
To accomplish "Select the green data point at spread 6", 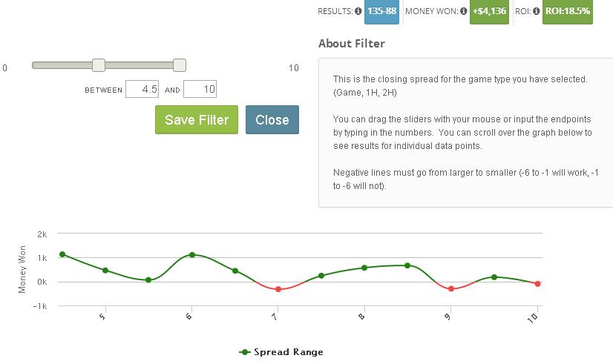I will [192, 255].
